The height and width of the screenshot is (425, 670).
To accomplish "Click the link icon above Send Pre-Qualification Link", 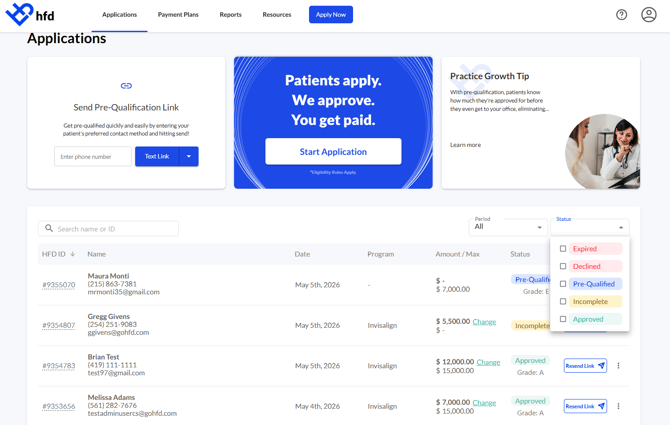I will point(126,86).
